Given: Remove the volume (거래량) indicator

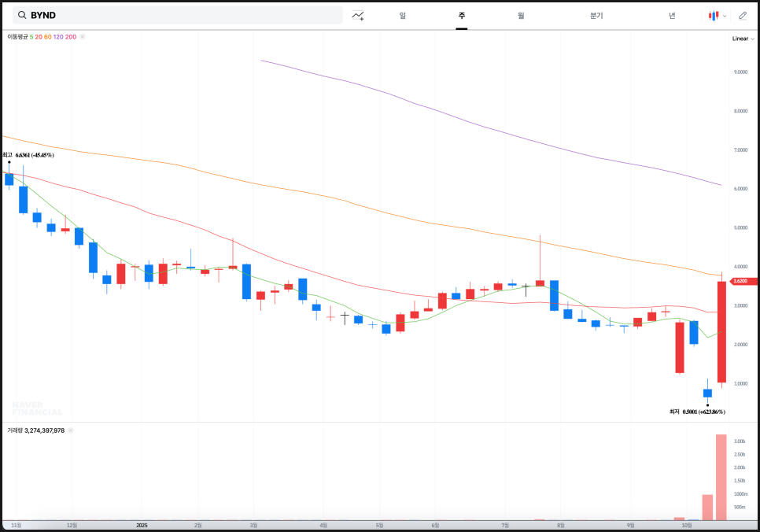Looking at the screenshot, I should [x=71, y=430].
